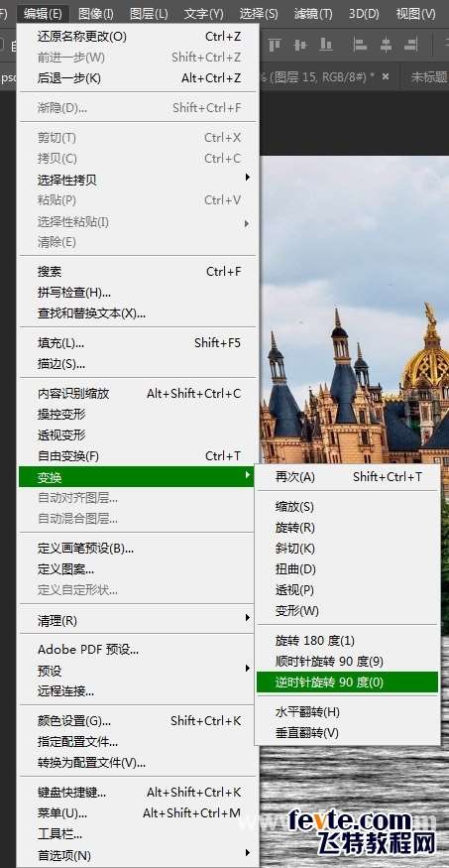Expand the 首选项(N) submenu

pos(139,855)
